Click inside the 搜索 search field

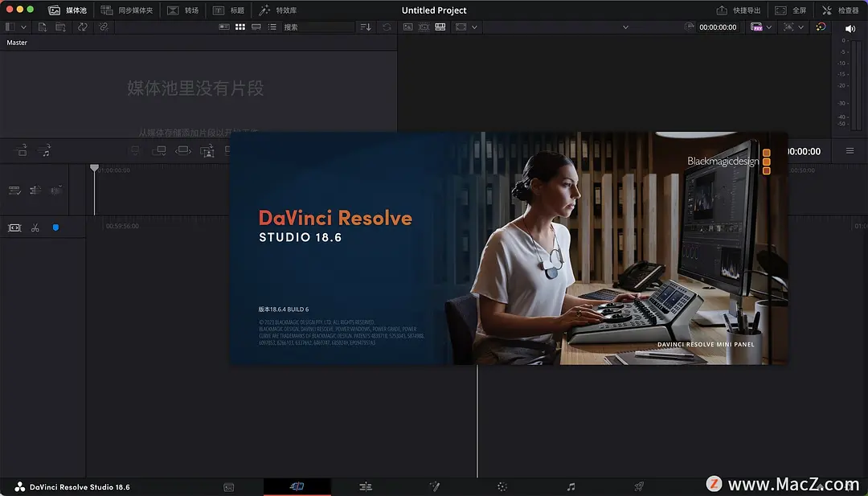tap(317, 27)
